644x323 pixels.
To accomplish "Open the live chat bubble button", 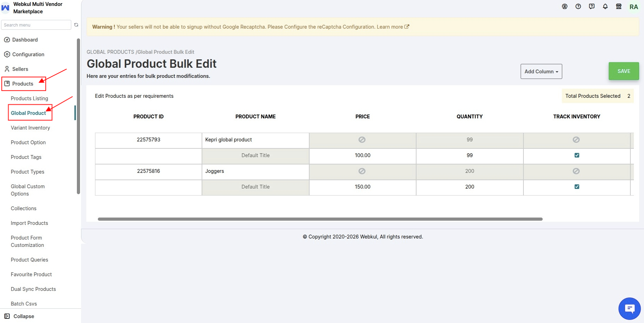I will pos(630,309).
